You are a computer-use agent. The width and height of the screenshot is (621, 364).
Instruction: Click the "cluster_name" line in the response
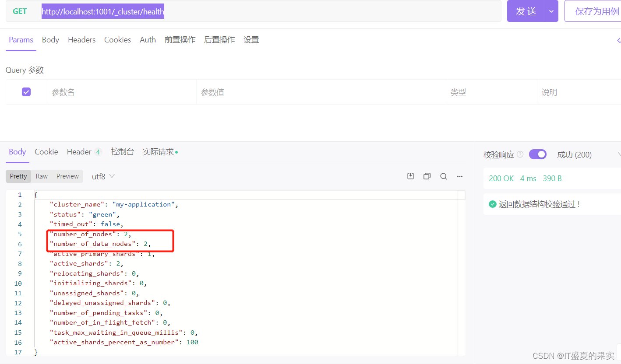point(114,204)
